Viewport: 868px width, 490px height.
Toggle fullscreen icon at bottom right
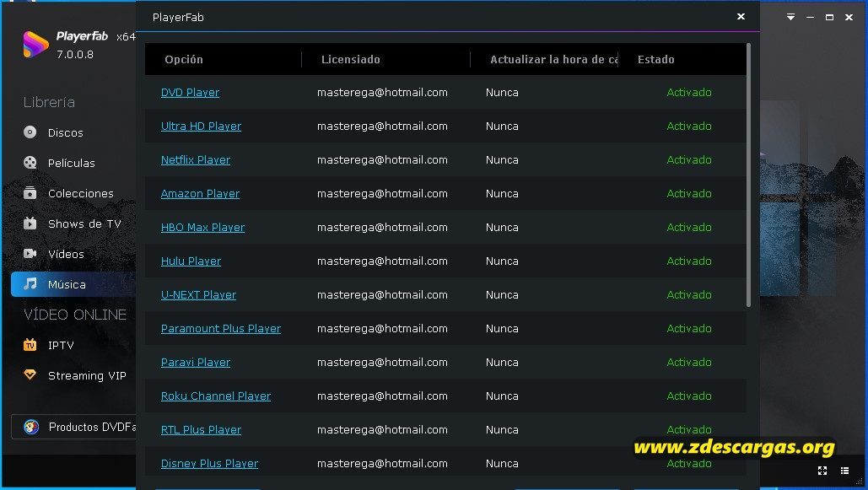(x=822, y=471)
